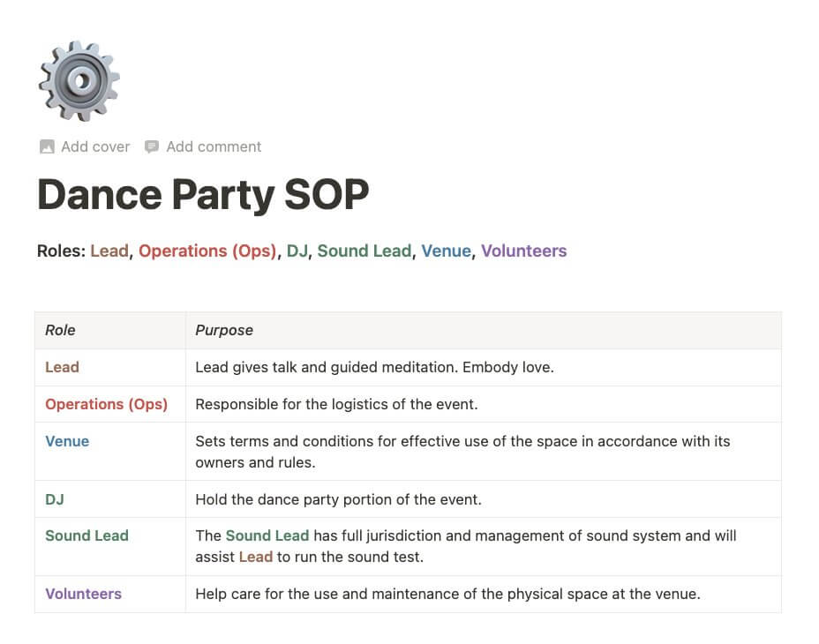Click the DJ link in table
The height and width of the screenshot is (644, 819).
(x=55, y=499)
